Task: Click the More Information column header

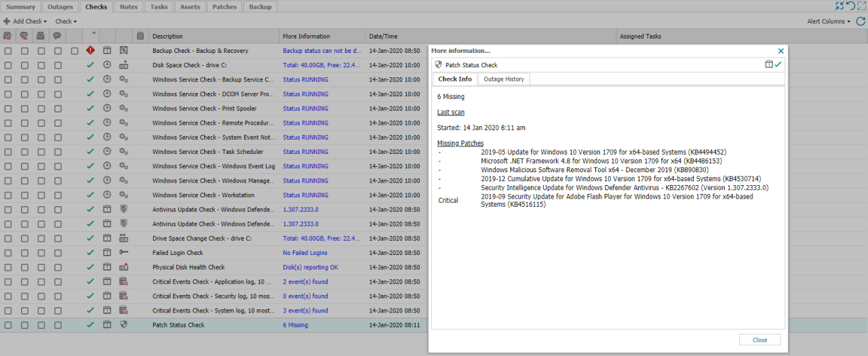Action: click(x=322, y=36)
